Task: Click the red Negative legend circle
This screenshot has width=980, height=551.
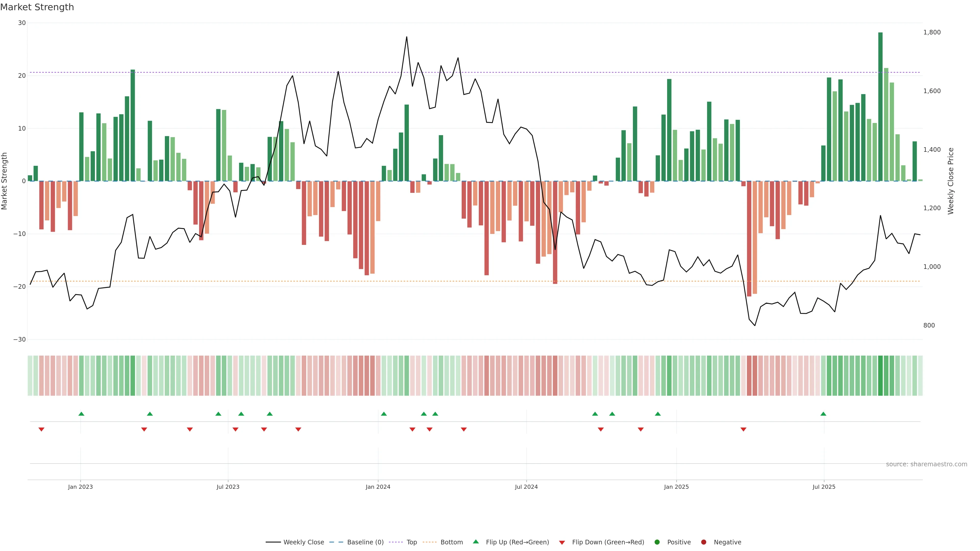Action: coord(703,542)
